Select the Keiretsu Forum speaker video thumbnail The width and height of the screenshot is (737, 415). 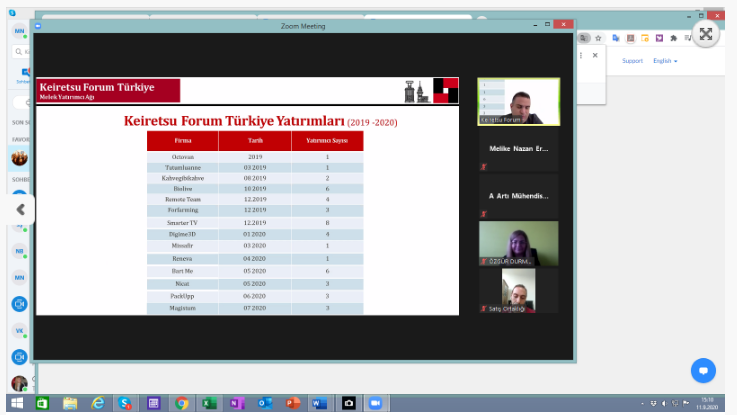tap(518, 102)
